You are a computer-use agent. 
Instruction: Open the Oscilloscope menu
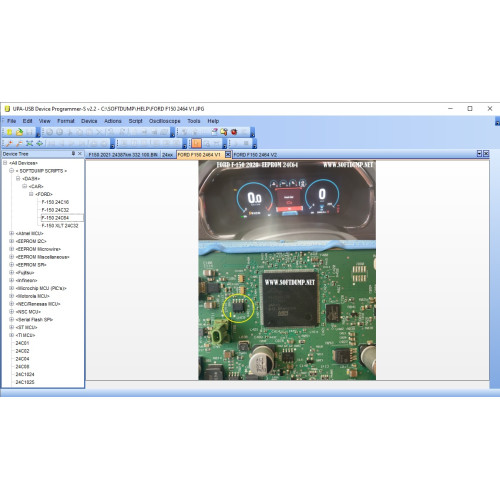click(165, 121)
